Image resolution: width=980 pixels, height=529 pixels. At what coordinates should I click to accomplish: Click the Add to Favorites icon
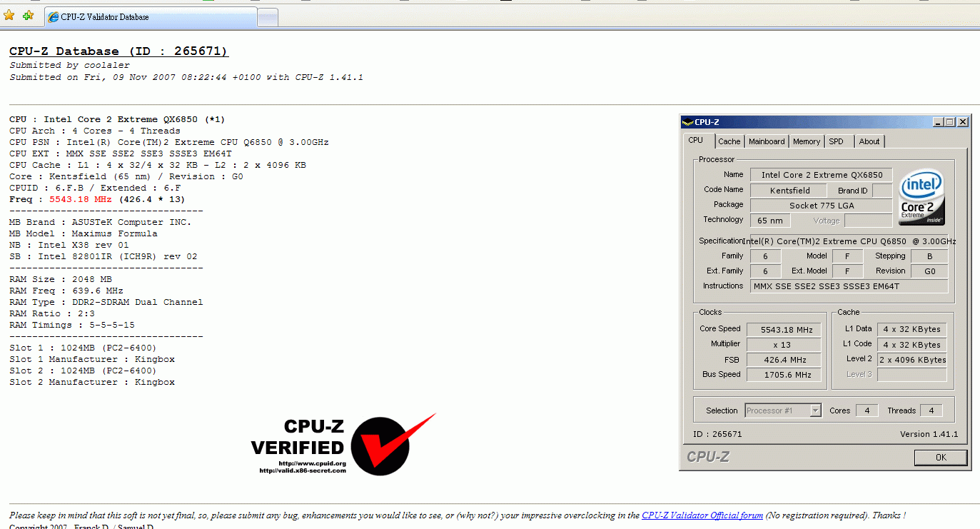(28, 16)
